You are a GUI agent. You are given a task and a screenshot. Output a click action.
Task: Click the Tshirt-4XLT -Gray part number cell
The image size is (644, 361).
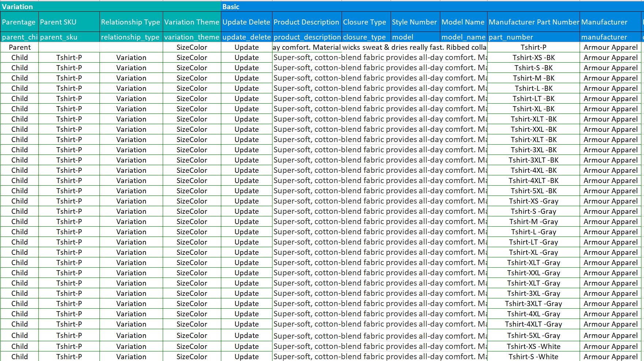tap(534, 324)
